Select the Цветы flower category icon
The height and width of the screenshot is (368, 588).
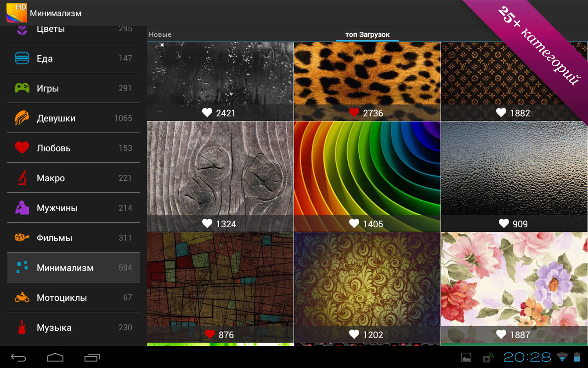click(x=22, y=30)
